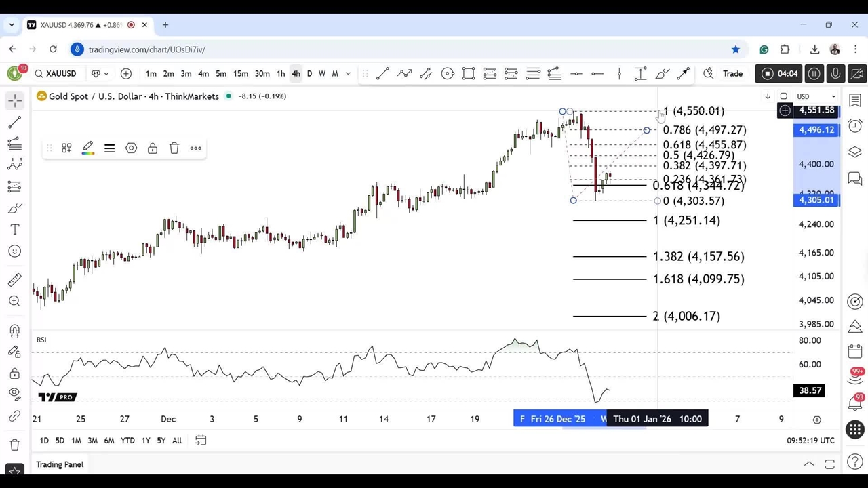Toggle hide all drawings eye icon
868x488 pixels.
coord(14,394)
